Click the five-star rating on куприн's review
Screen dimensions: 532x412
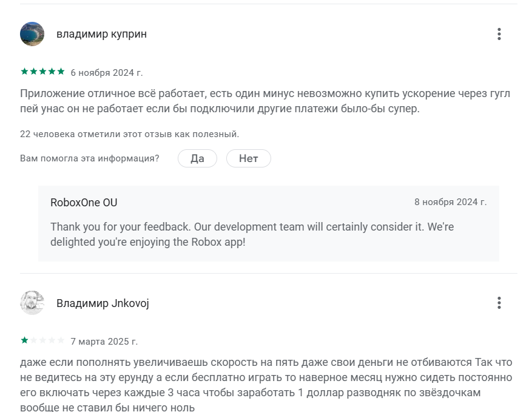click(42, 72)
